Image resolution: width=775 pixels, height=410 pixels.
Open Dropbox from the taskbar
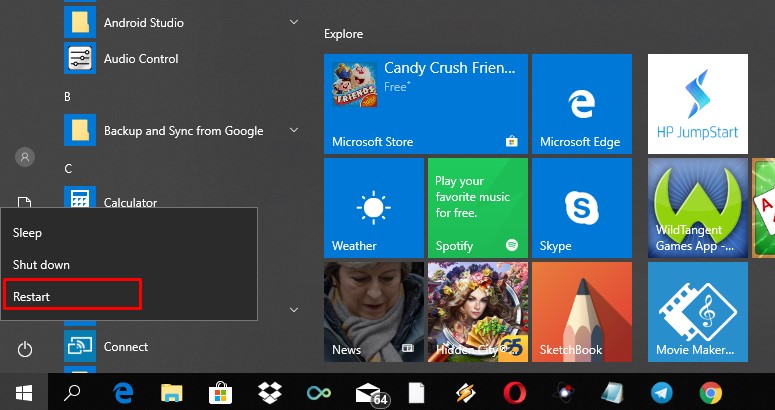click(269, 393)
